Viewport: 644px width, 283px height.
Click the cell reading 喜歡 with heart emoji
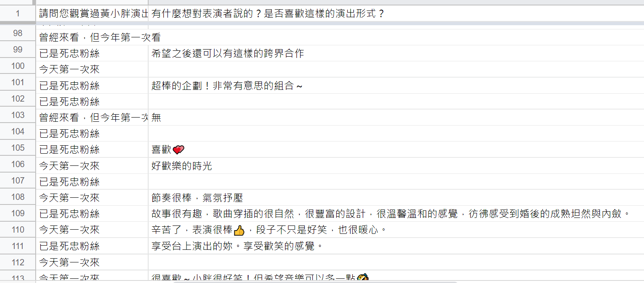click(396, 149)
